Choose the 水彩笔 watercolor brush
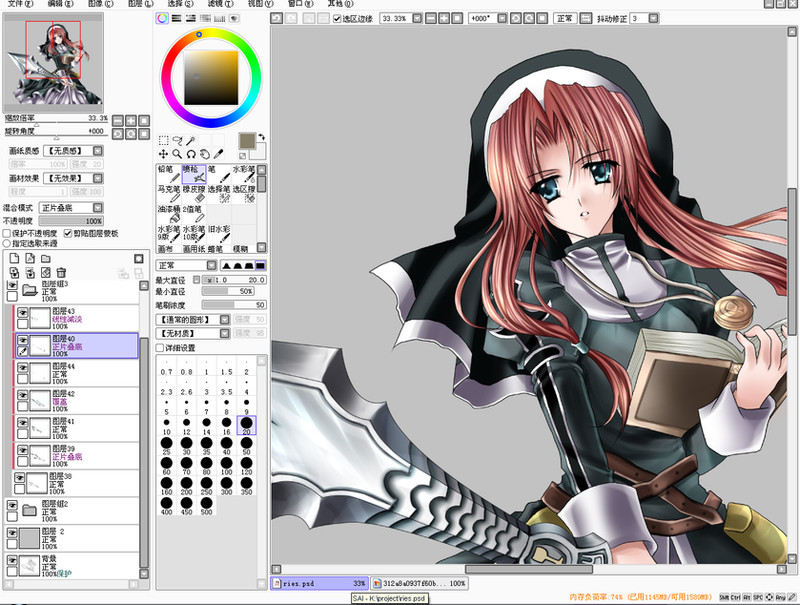Viewport: 800px width, 605px height. pos(244,174)
